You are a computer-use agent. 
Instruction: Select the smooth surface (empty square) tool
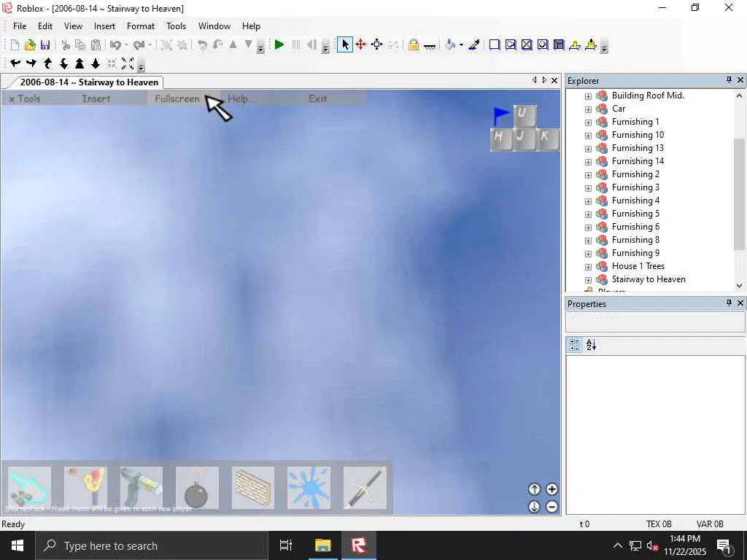tap(495, 44)
